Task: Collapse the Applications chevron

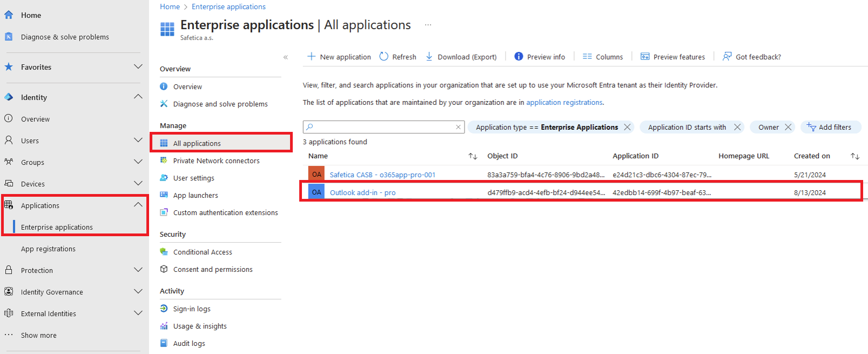Action: pyautogui.click(x=138, y=205)
